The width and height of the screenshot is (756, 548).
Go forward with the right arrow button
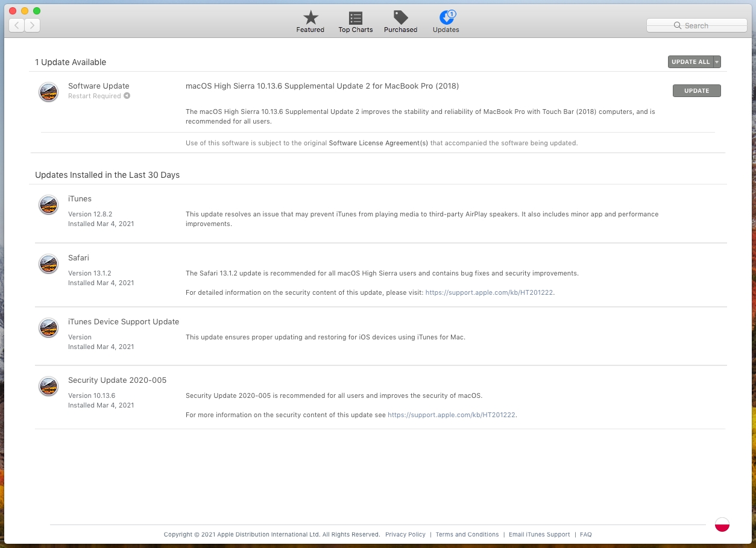point(33,25)
